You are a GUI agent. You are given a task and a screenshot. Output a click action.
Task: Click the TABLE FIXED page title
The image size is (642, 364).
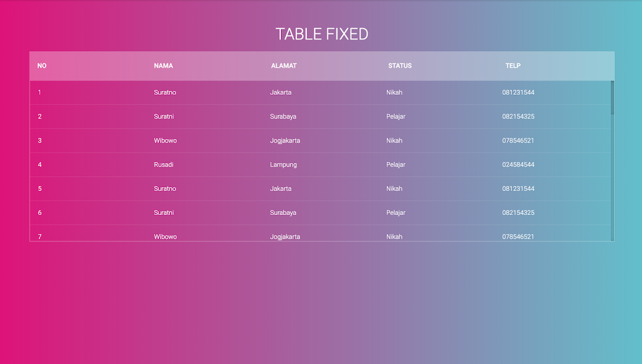[322, 34]
